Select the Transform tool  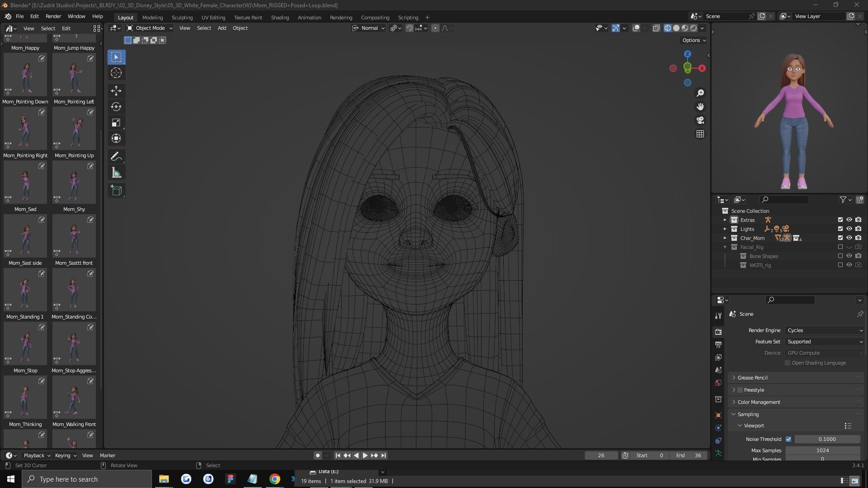click(116, 138)
